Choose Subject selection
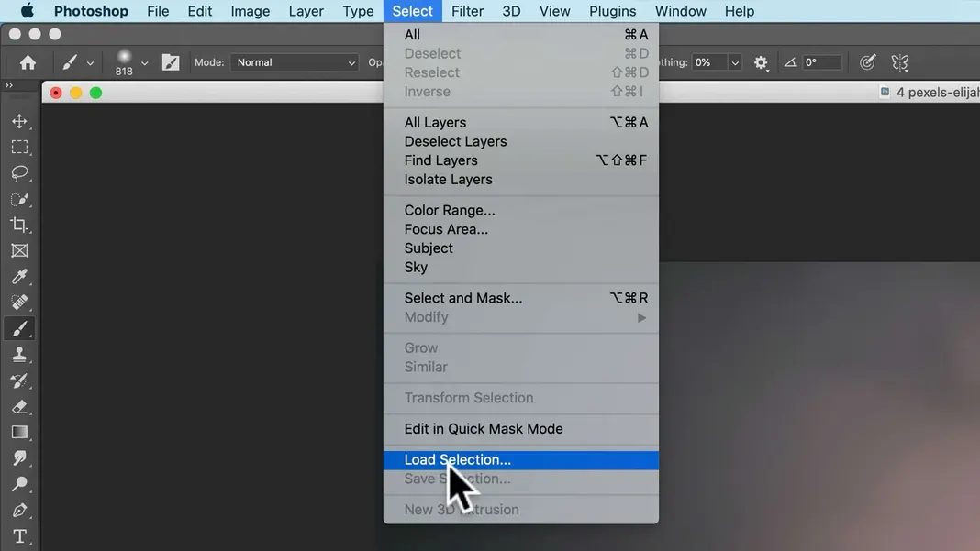 (x=521, y=248)
